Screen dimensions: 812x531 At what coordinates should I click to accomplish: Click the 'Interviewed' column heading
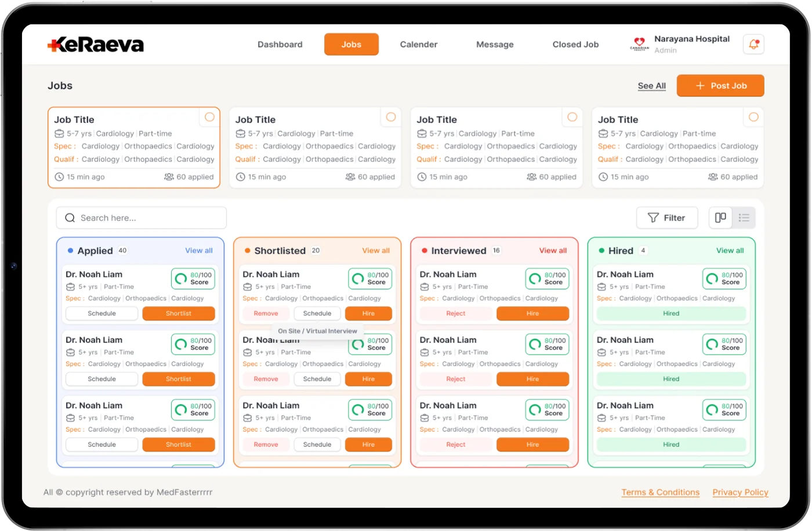459,251
